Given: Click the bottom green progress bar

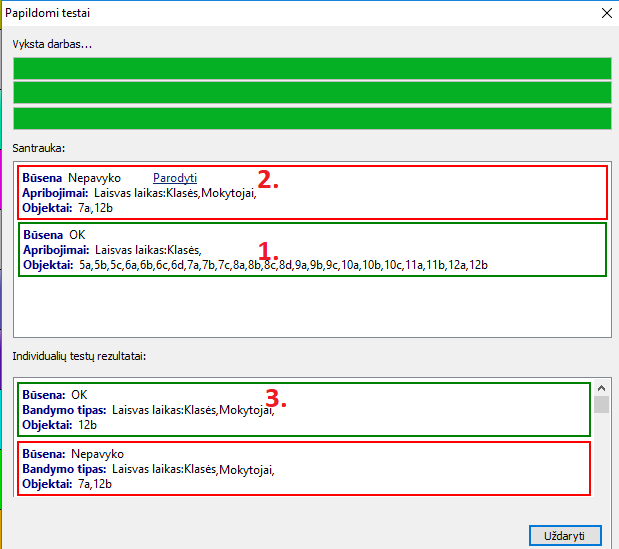Looking at the screenshot, I should tap(311, 118).
